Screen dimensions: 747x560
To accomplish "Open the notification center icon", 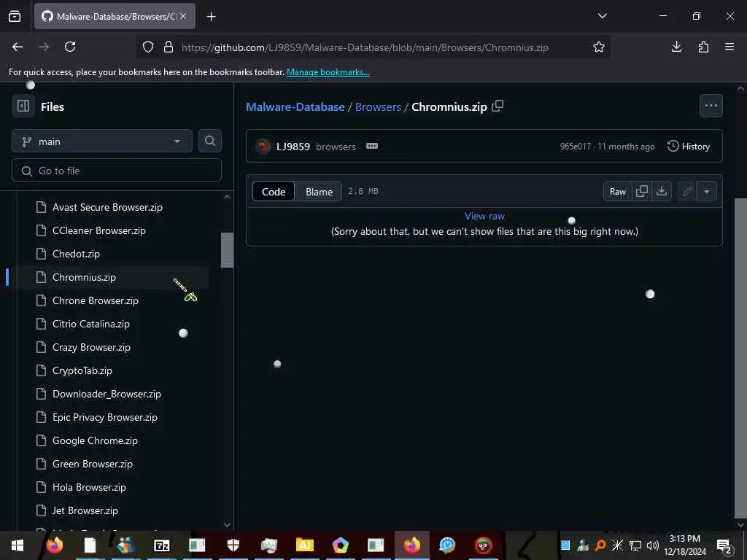I will click(x=724, y=545).
